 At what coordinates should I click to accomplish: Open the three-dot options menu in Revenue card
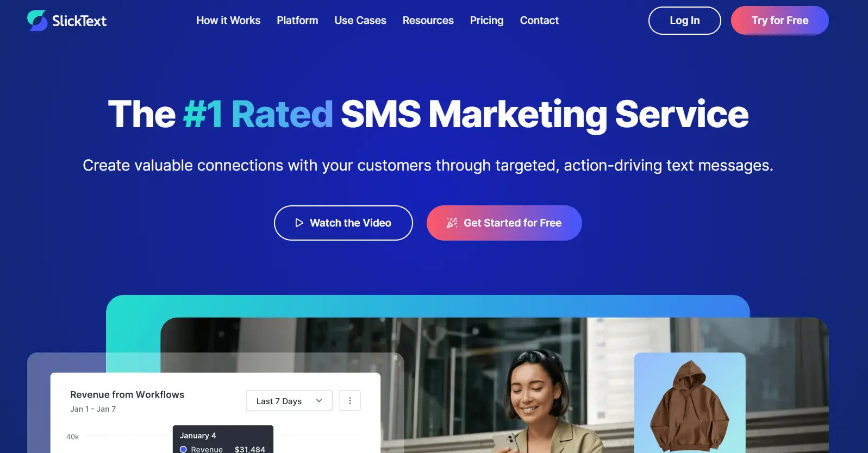click(x=350, y=401)
